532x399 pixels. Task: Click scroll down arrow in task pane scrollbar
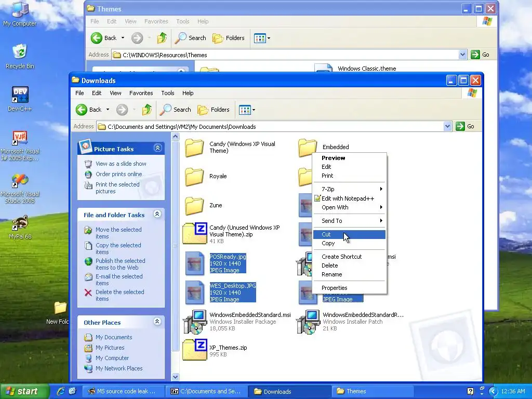click(x=176, y=376)
